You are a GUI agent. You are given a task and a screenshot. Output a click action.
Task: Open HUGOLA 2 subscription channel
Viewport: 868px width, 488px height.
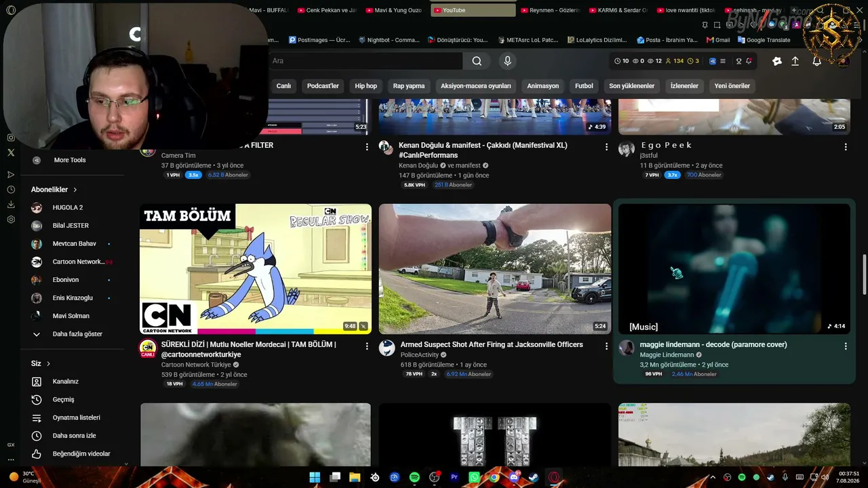click(68, 207)
